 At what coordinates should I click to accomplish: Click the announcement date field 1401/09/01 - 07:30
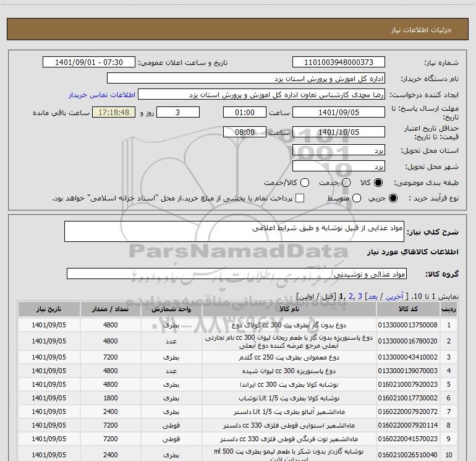89,62
